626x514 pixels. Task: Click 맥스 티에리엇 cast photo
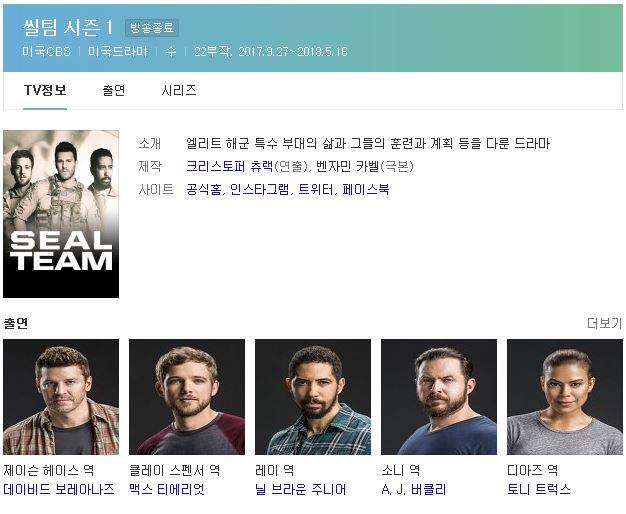(x=187, y=397)
